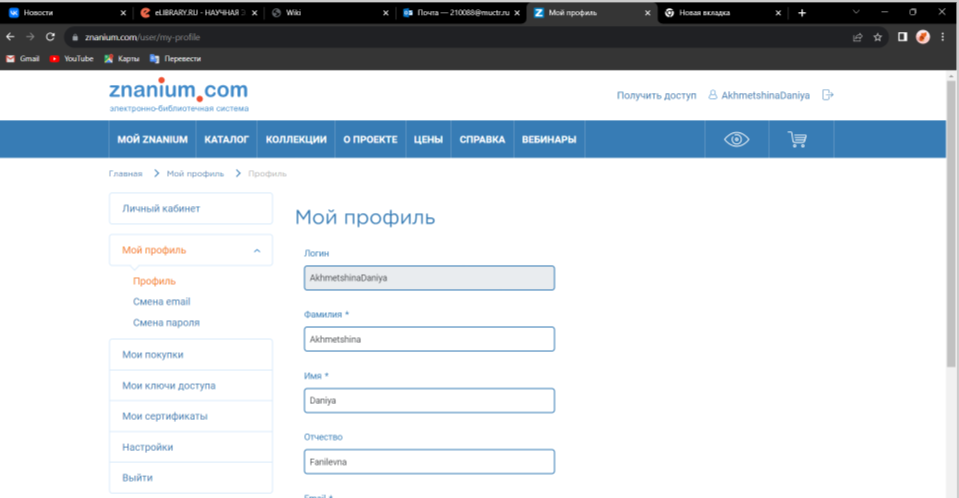The height and width of the screenshot is (498, 959).
Task: Click the browser back arrow
Action: tap(11, 37)
